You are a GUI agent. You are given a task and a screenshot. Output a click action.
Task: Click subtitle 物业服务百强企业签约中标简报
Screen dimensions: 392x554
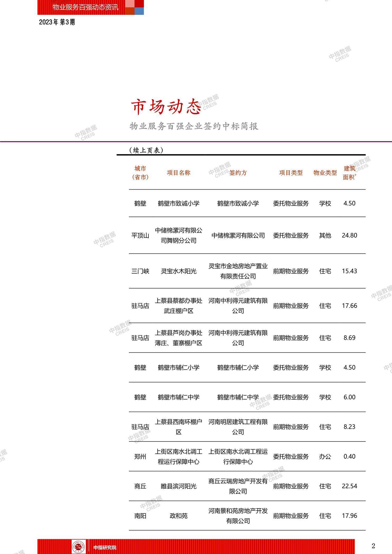[x=194, y=126]
